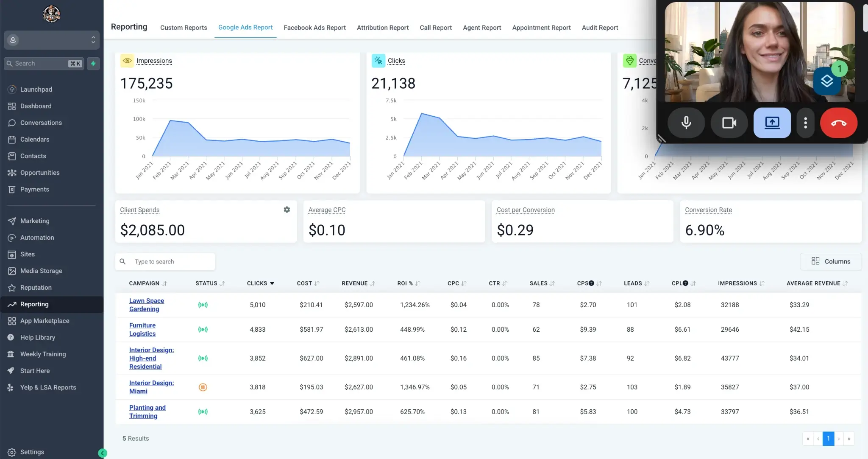868x459 pixels.
Task: Switch to the Facebook Ads Report tab
Action: click(x=314, y=28)
